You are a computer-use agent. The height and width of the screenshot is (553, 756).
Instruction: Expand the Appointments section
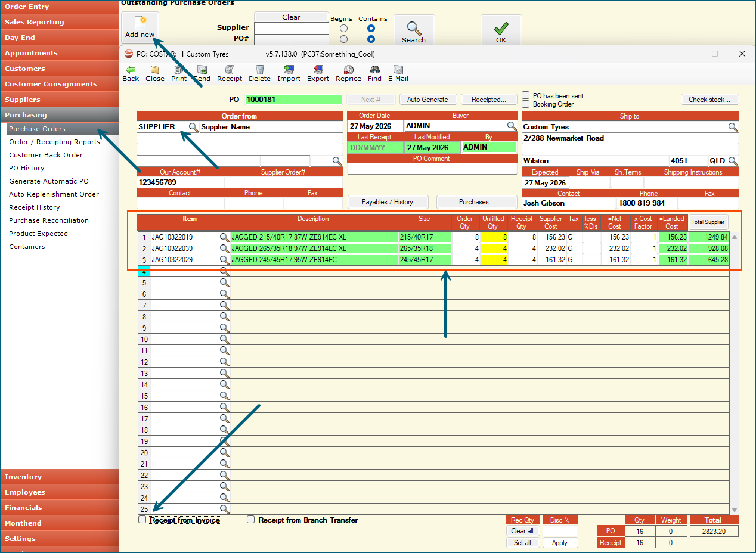60,53
